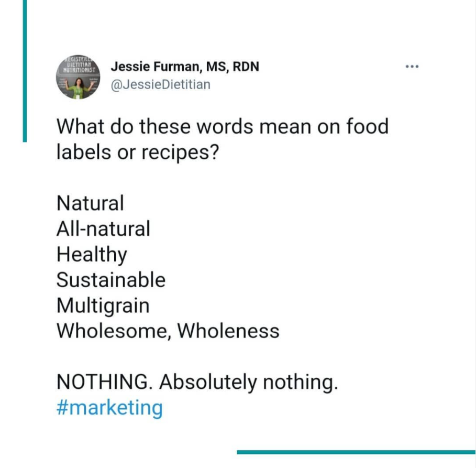Select the phrase 'Absolutely nothing.'

click(249, 382)
